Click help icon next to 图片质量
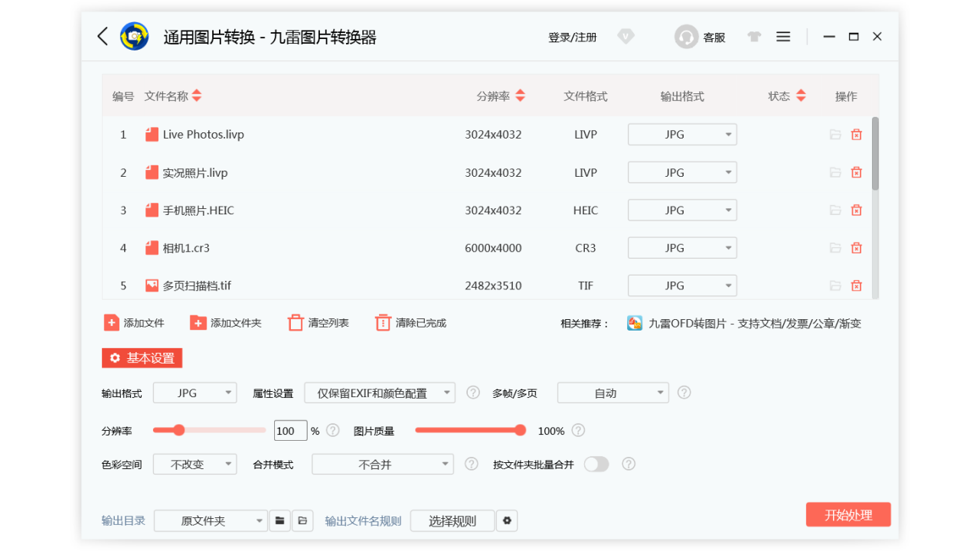The width and height of the screenshot is (980, 551). pos(578,430)
